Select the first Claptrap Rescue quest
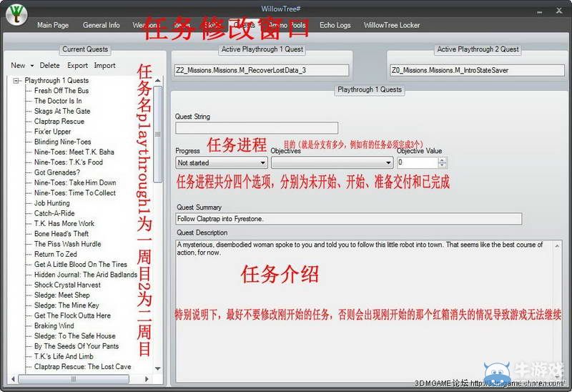572x392 pixels. click(x=59, y=121)
